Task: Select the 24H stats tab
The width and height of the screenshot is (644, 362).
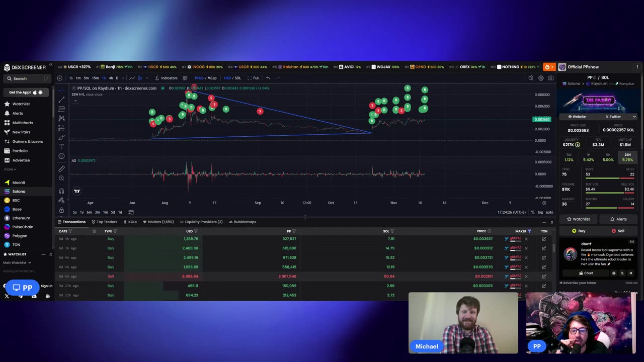Action: pos(627,157)
